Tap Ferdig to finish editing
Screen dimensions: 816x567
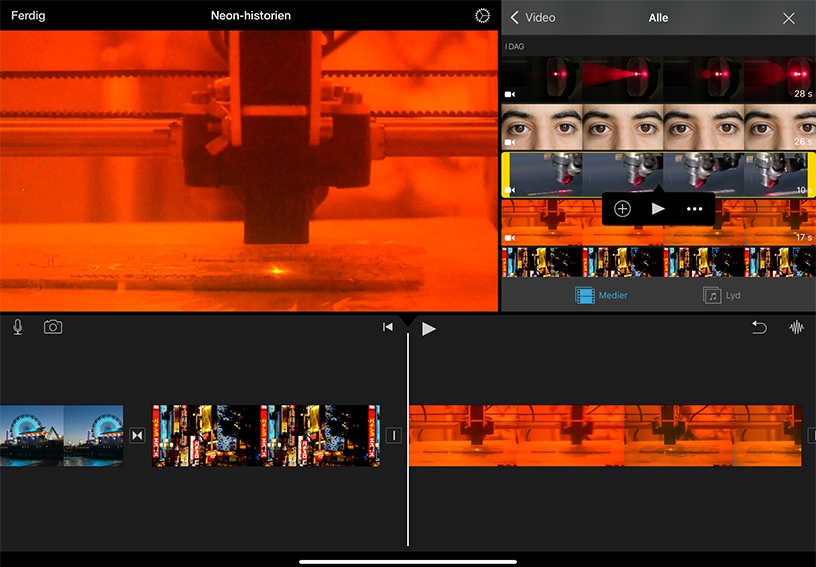pyautogui.click(x=28, y=16)
